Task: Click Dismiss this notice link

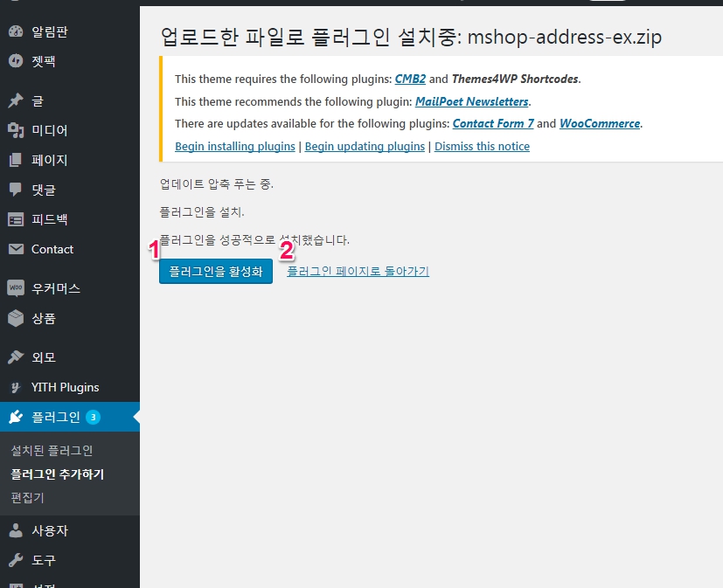Action: click(482, 146)
